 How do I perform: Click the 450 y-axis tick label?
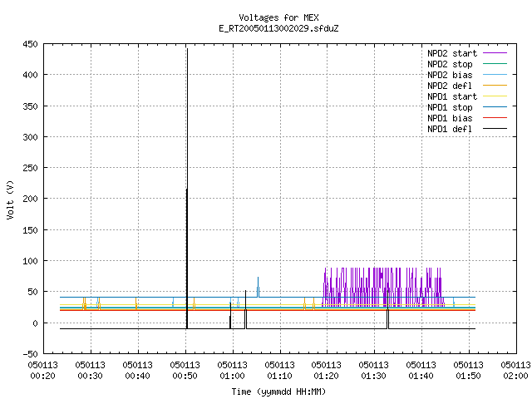tap(30, 44)
